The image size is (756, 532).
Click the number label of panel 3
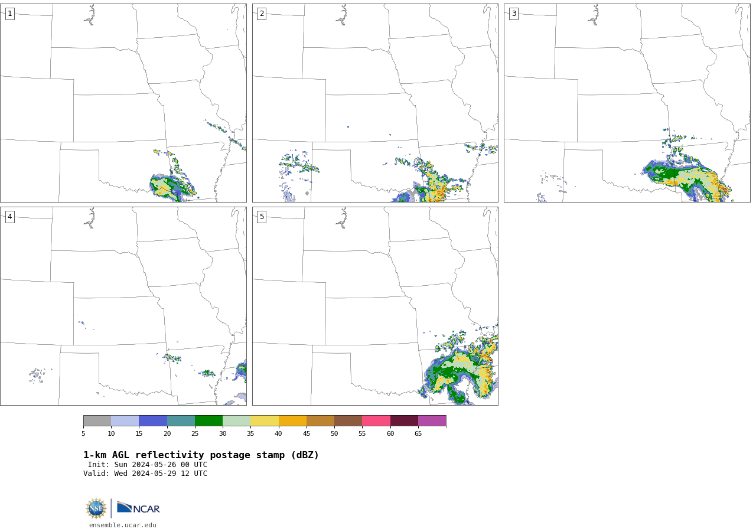514,14
